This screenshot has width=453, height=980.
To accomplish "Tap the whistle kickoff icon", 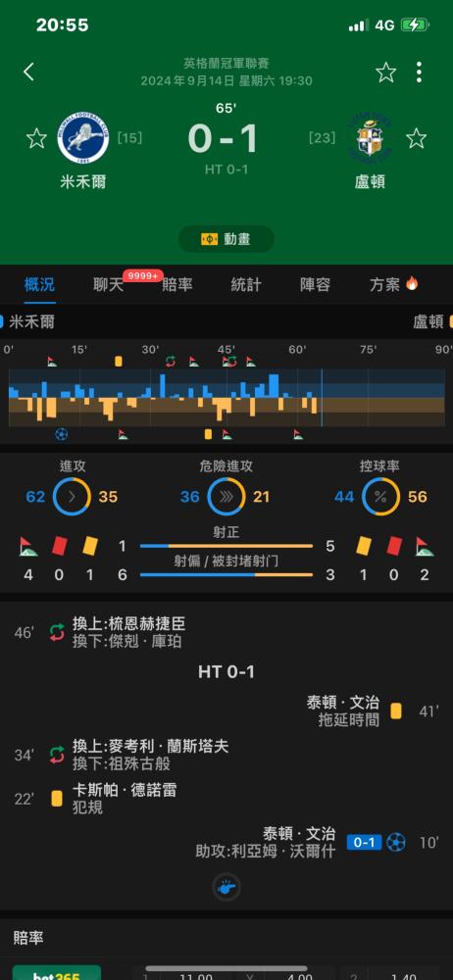I will 226,887.
